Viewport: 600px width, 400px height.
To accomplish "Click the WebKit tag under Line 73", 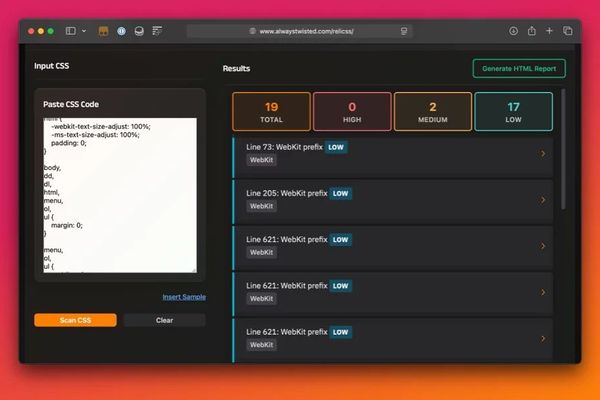I will [261, 160].
